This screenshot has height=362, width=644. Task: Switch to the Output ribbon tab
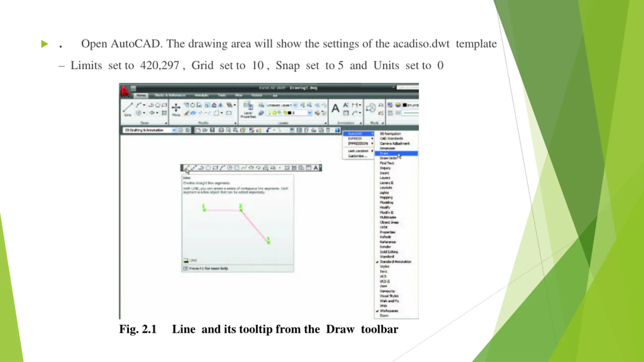257,95
